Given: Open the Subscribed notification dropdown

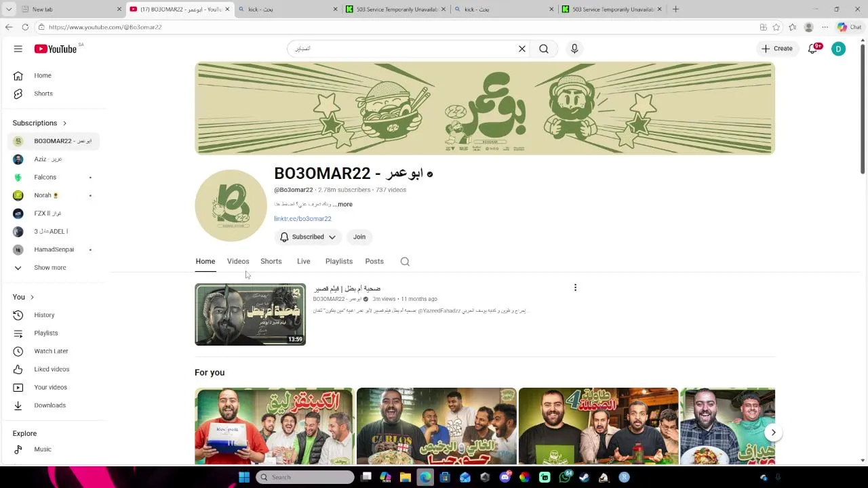Looking at the screenshot, I should 308,237.
